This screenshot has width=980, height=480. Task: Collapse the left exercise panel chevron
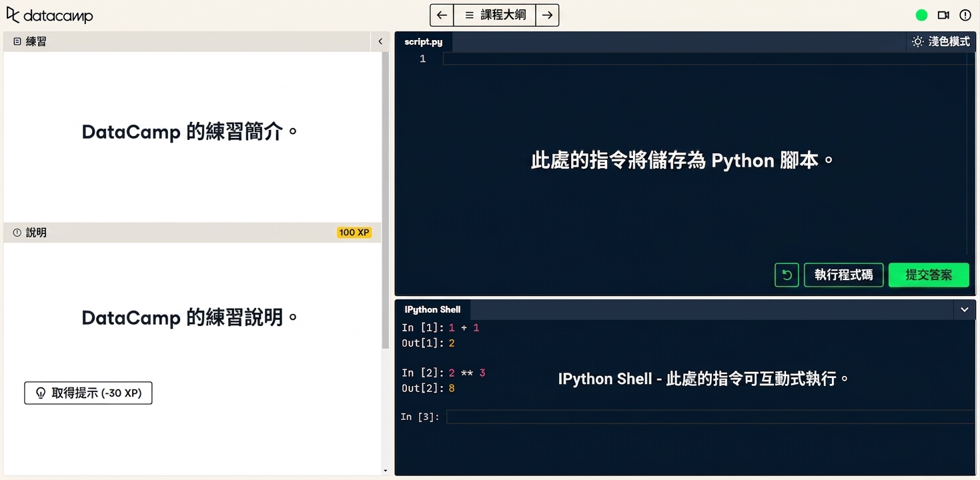[380, 41]
